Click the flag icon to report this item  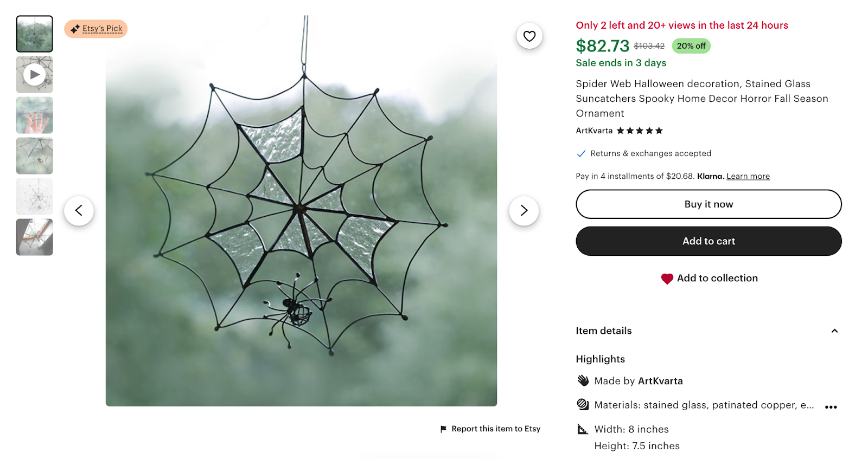(x=443, y=428)
